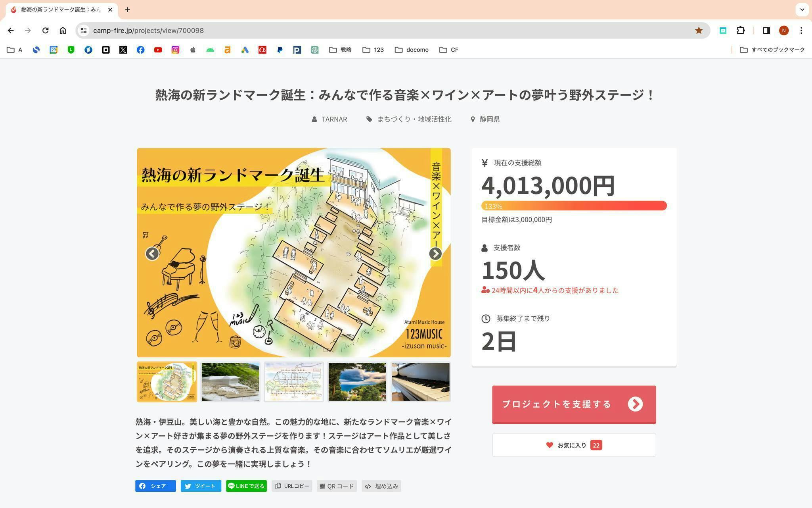Open the Instagram bookmark icon
This screenshot has height=508, width=812.
coord(175,50)
